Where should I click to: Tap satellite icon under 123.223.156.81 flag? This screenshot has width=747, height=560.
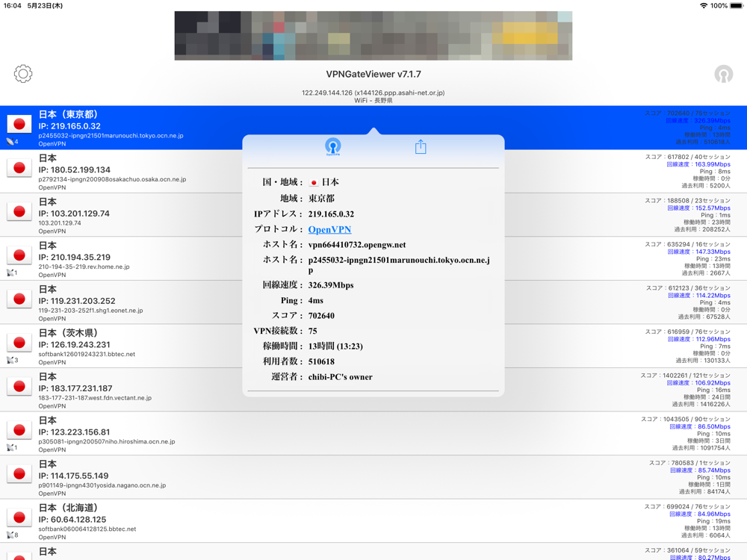pyautogui.click(x=10, y=447)
